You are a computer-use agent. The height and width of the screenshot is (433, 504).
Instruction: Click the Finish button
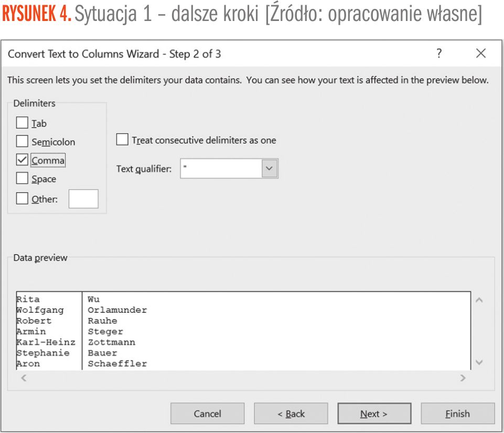[457, 414]
